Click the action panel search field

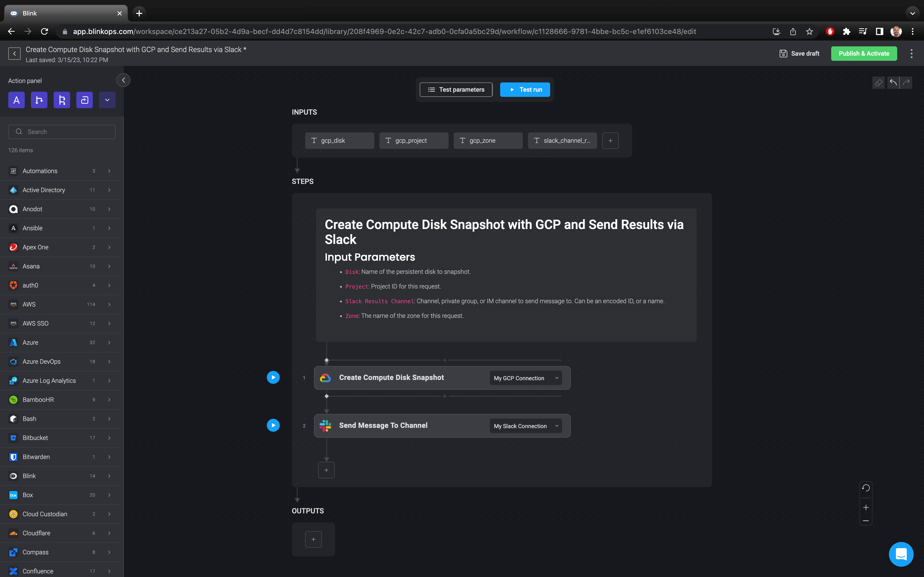[61, 131]
